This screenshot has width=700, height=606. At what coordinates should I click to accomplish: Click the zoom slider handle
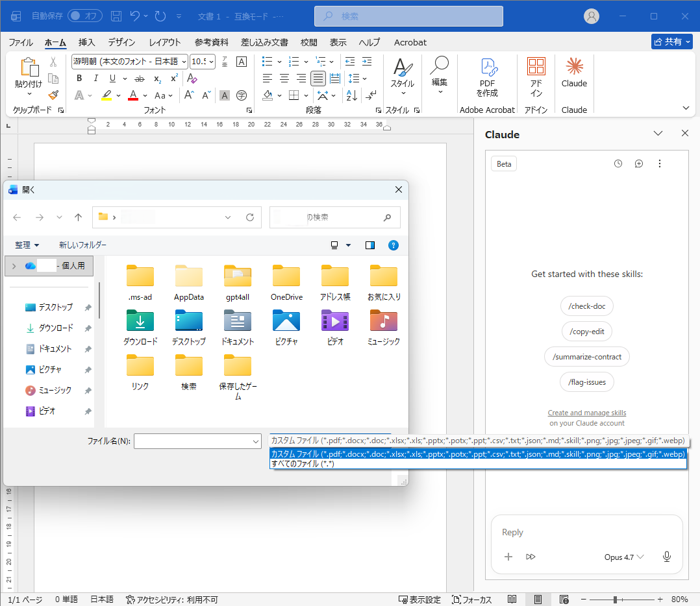coord(615,600)
